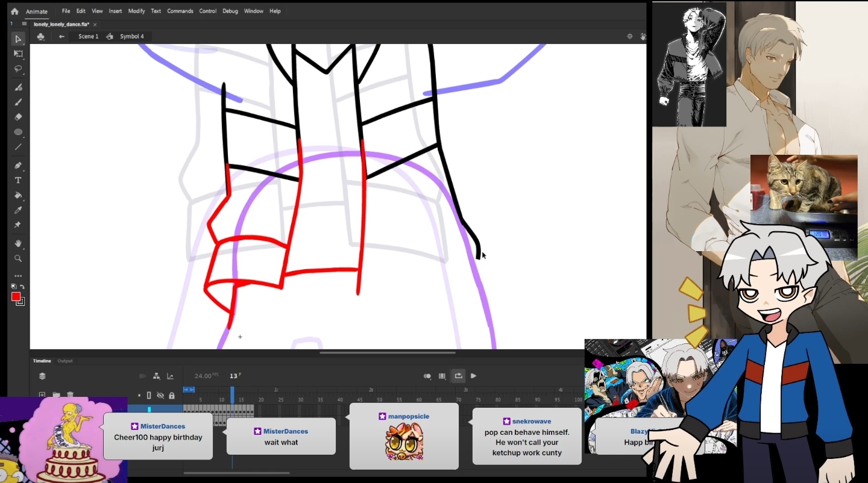Click the blue playhead on the timeline ruler
This screenshot has height=483, width=868.
232,394
